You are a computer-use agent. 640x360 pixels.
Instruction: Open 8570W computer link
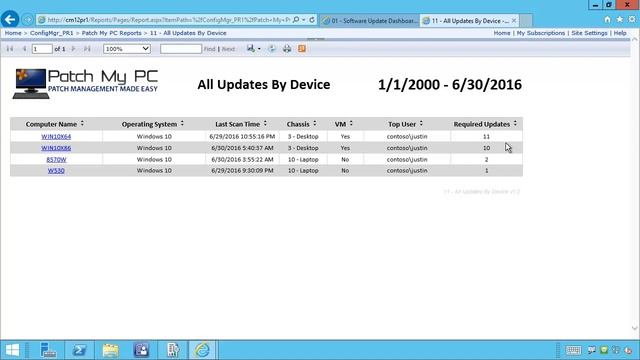click(56, 160)
